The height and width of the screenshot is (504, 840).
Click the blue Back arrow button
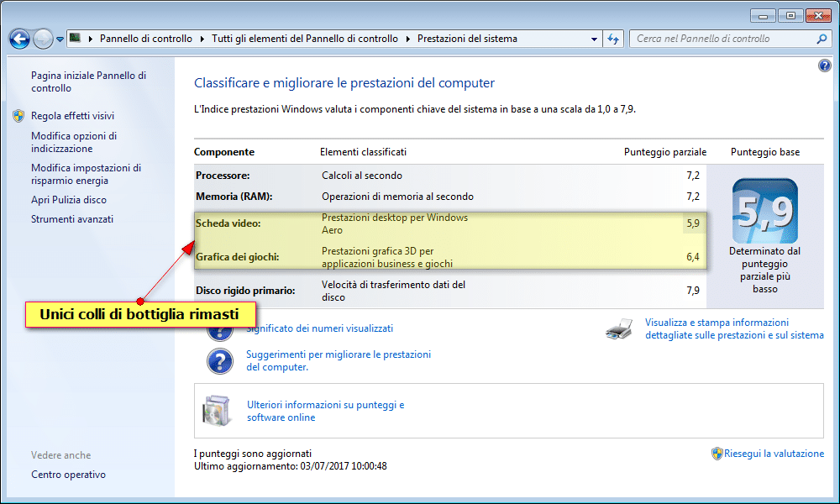click(19, 39)
